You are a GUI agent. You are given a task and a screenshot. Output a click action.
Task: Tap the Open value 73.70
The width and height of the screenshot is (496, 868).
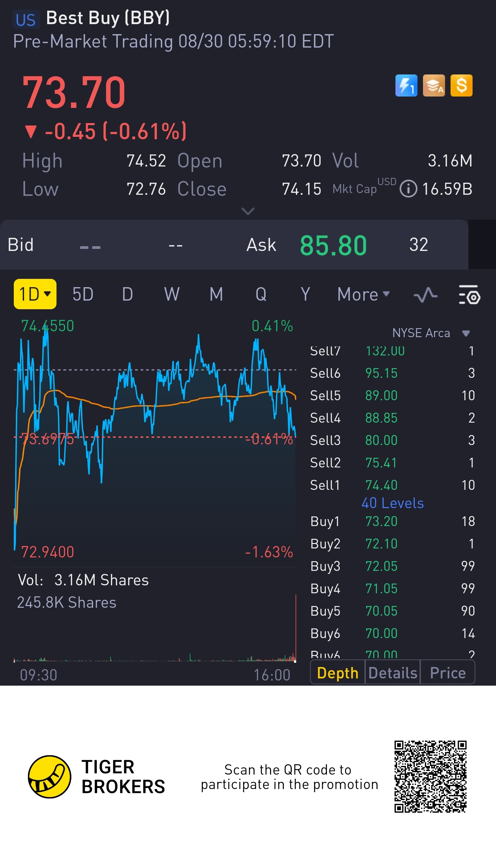(x=302, y=161)
